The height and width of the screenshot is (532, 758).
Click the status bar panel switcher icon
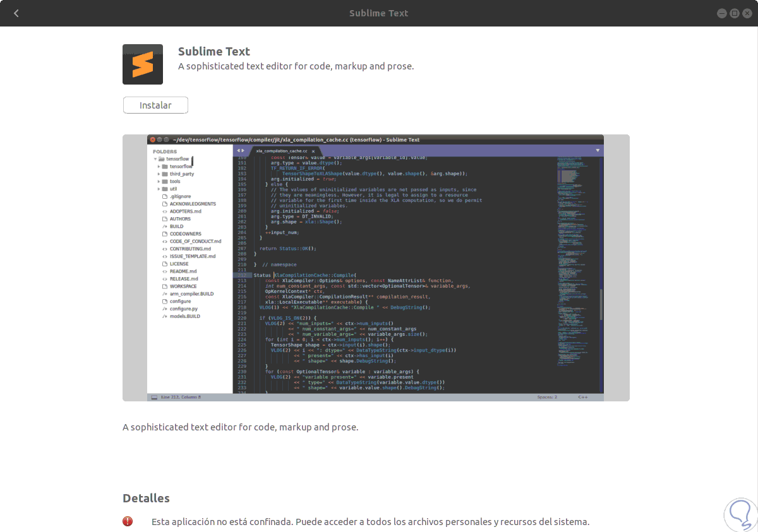(x=153, y=398)
